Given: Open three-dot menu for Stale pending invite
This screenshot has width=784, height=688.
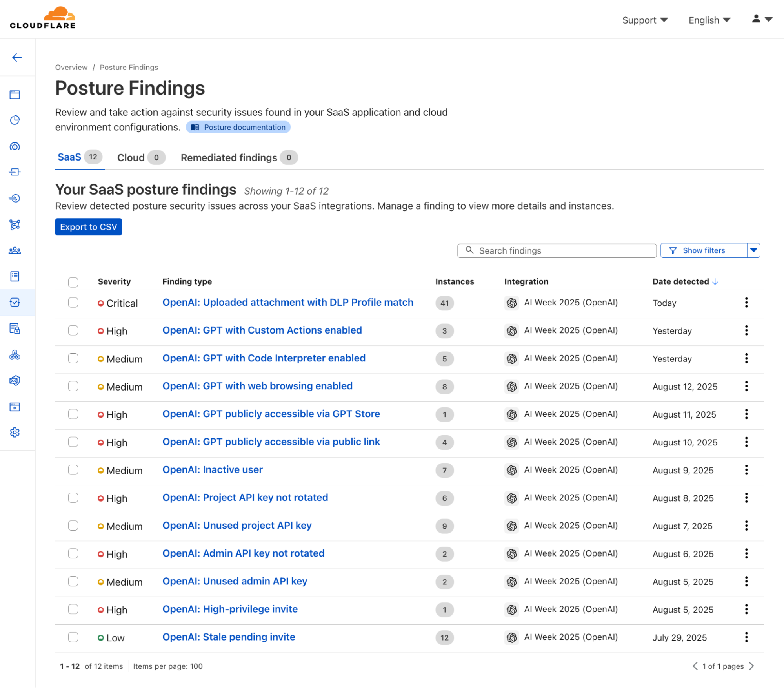Looking at the screenshot, I should 746,637.
